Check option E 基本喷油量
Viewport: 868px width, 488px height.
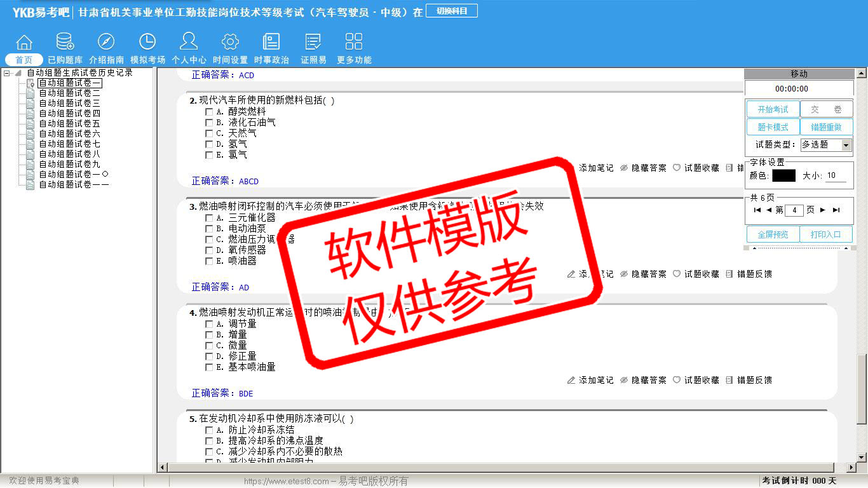click(x=209, y=367)
